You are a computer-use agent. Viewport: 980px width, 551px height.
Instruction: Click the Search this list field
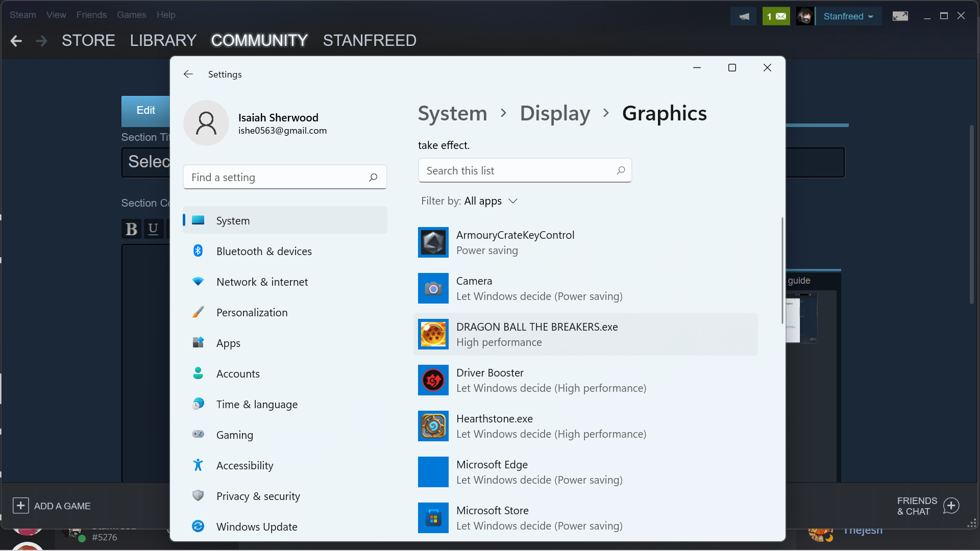(519, 170)
